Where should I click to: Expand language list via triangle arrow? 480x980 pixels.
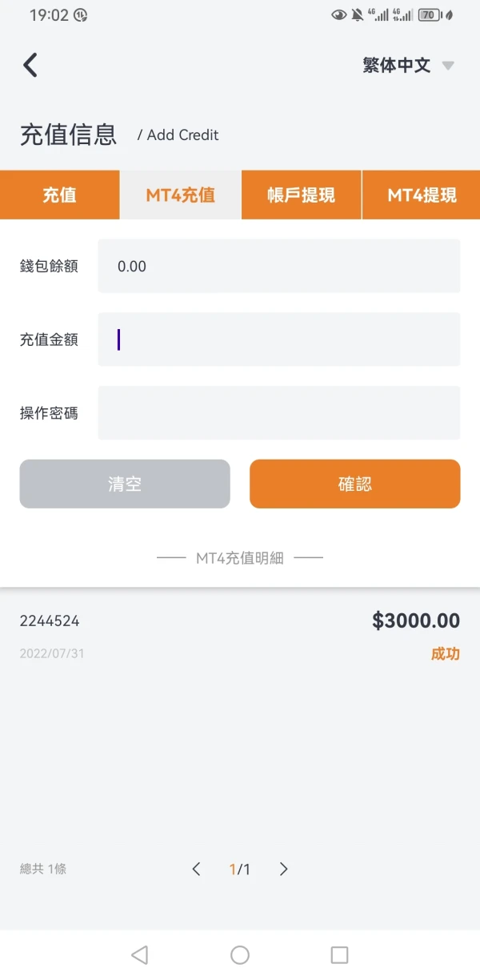448,66
